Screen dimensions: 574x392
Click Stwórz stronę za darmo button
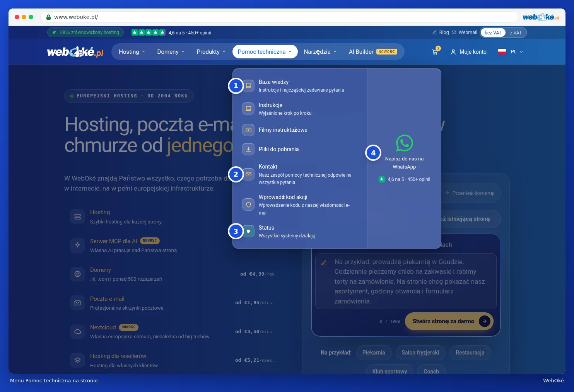pyautogui.click(x=449, y=321)
